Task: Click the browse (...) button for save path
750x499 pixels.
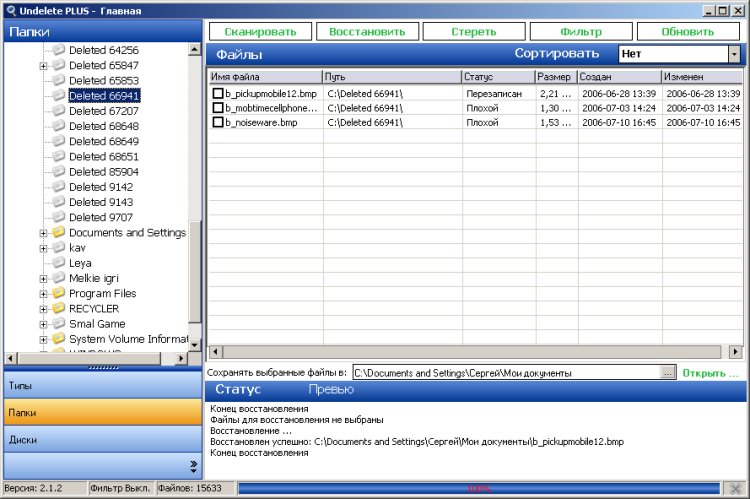Action: pyautogui.click(x=667, y=373)
